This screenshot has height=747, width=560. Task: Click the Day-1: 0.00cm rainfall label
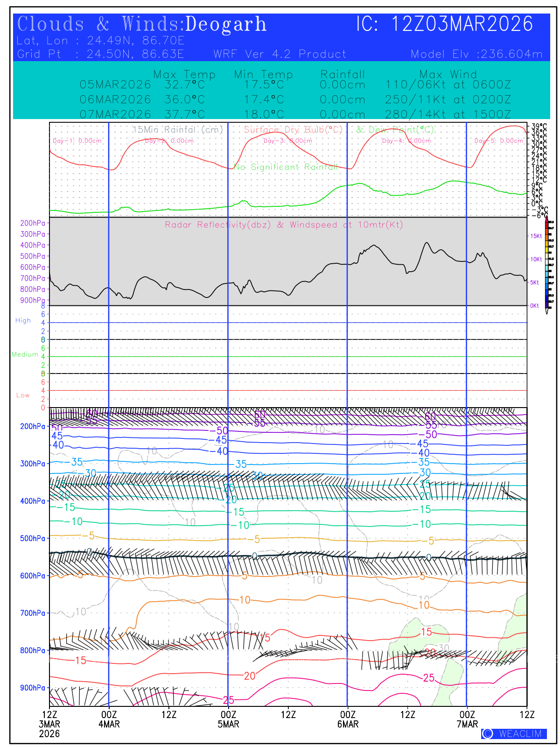(77, 141)
